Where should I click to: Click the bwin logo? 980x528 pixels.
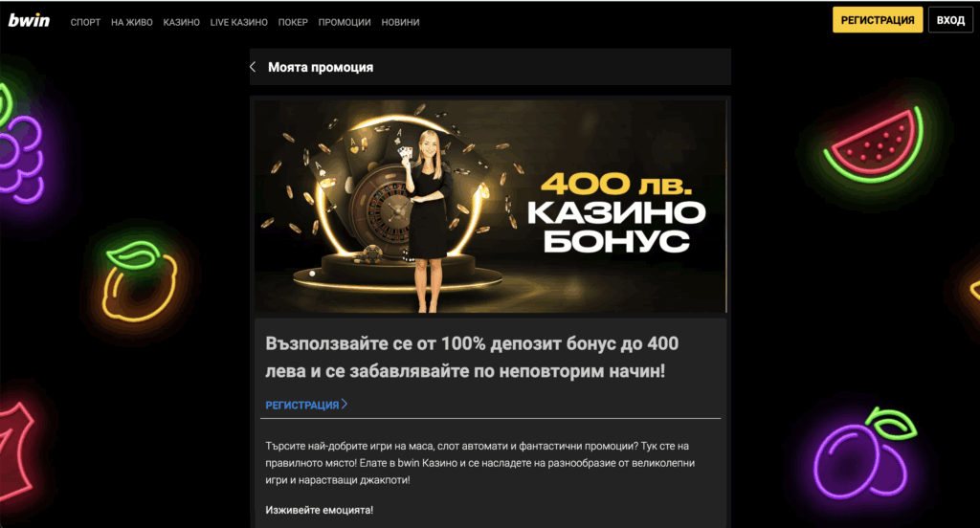pos(29,21)
